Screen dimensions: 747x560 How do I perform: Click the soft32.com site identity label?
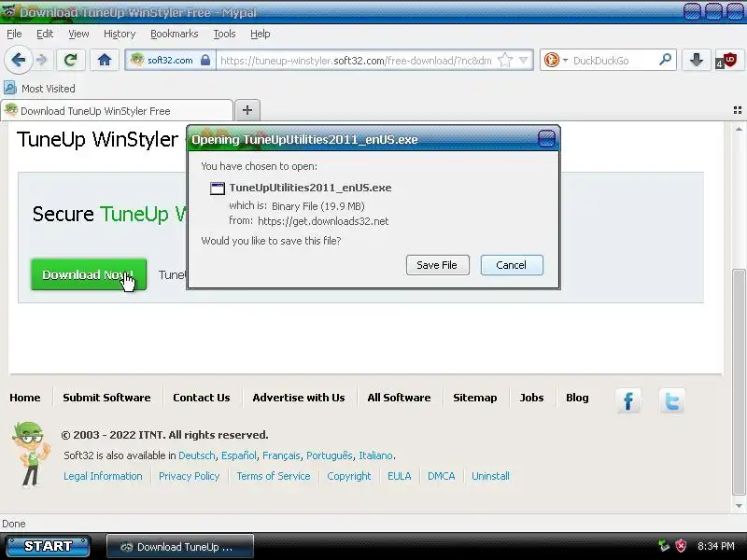point(170,60)
